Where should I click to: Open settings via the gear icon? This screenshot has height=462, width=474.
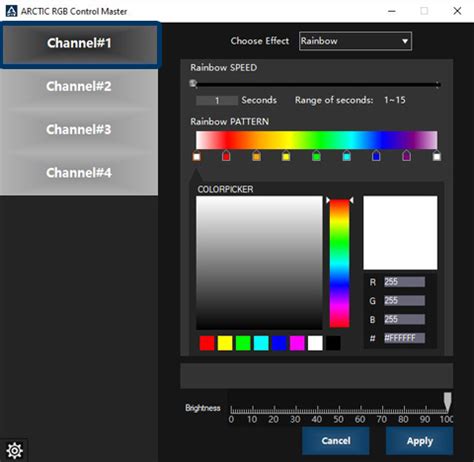(14, 450)
